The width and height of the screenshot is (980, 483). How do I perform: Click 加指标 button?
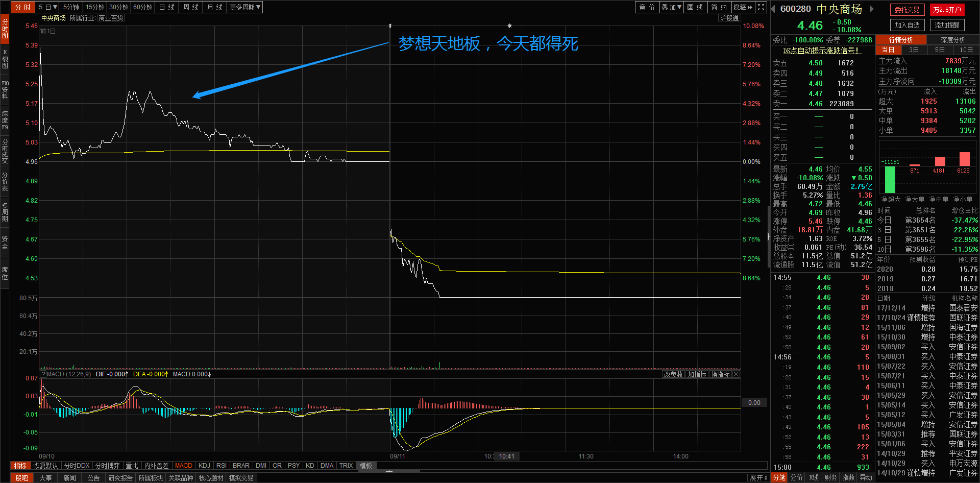(697, 374)
